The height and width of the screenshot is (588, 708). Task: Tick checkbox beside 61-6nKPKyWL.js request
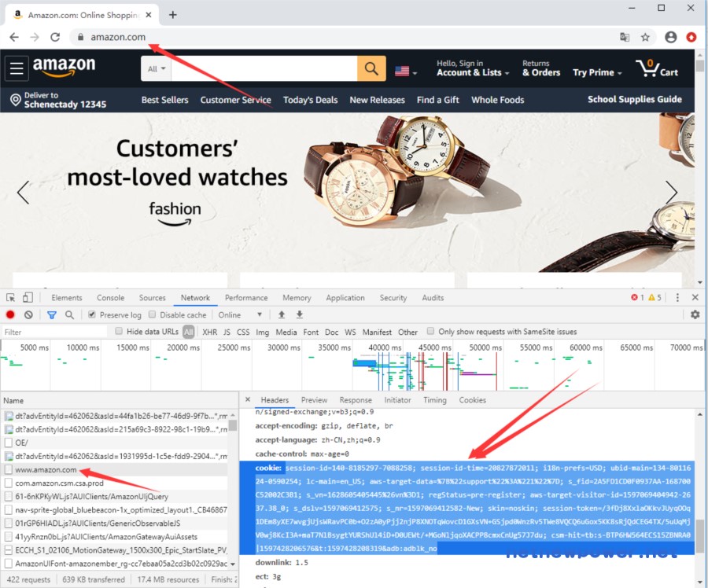(8, 496)
